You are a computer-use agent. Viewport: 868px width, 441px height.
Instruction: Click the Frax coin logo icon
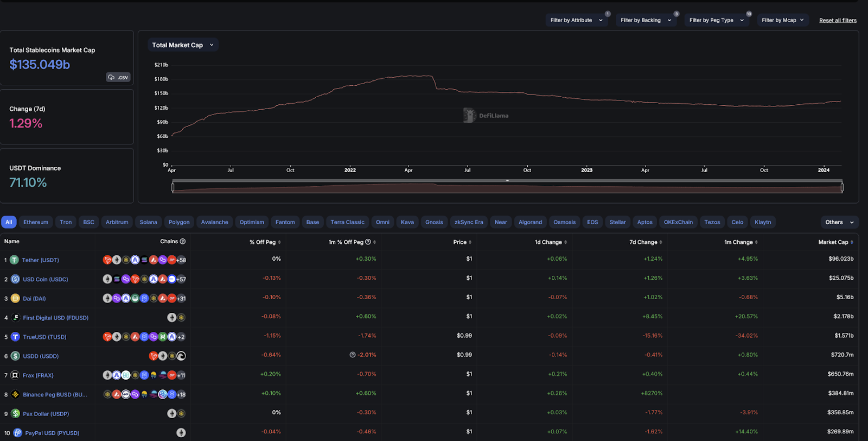coord(15,375)
